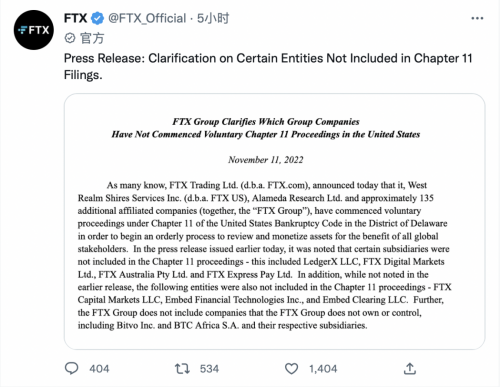This screenshot has height=387, width=500.
Task: Click the official checkmark icon by 官方
Action: point(70,38)
